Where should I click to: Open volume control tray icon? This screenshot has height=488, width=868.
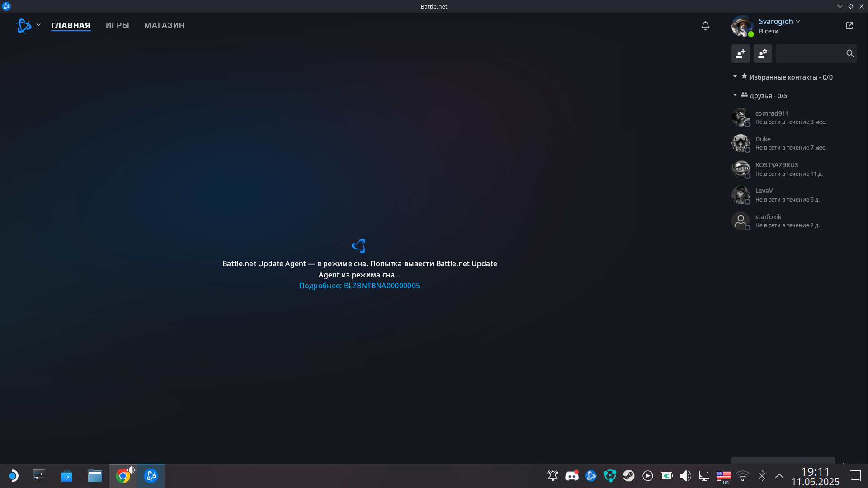(686, 476)
